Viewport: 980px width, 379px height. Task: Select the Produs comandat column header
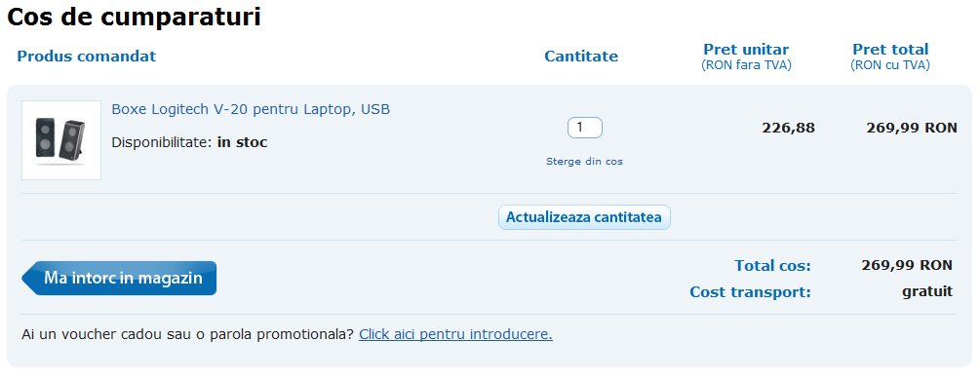coord(86,57)
